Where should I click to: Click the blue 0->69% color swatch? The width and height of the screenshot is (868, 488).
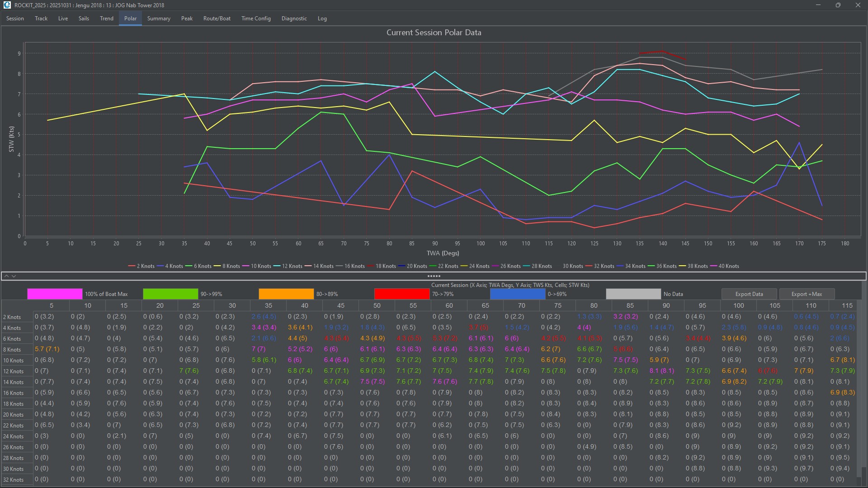518,294
